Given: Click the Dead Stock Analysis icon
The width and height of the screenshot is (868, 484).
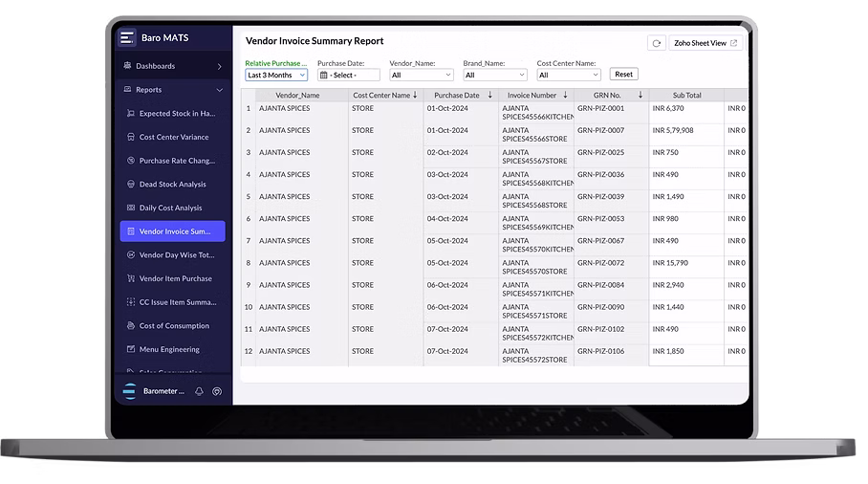Looking at the screenshot, I should 131,184.
